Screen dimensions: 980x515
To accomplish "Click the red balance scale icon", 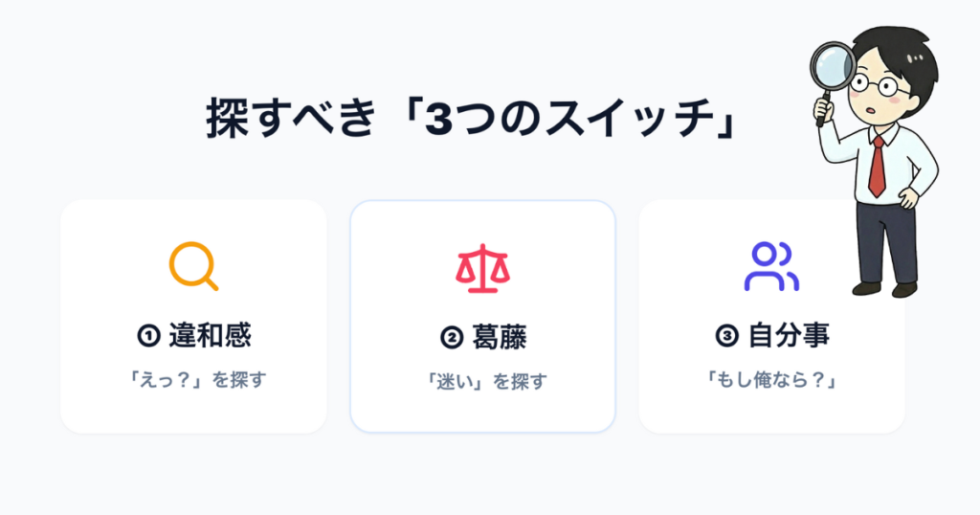I will [x=482, y=267].
